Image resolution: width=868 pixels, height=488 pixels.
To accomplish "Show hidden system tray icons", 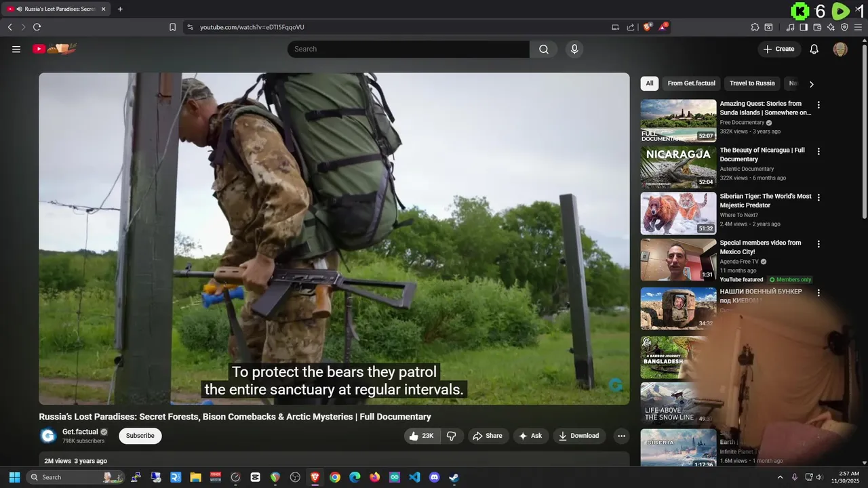I will [780, 477].
